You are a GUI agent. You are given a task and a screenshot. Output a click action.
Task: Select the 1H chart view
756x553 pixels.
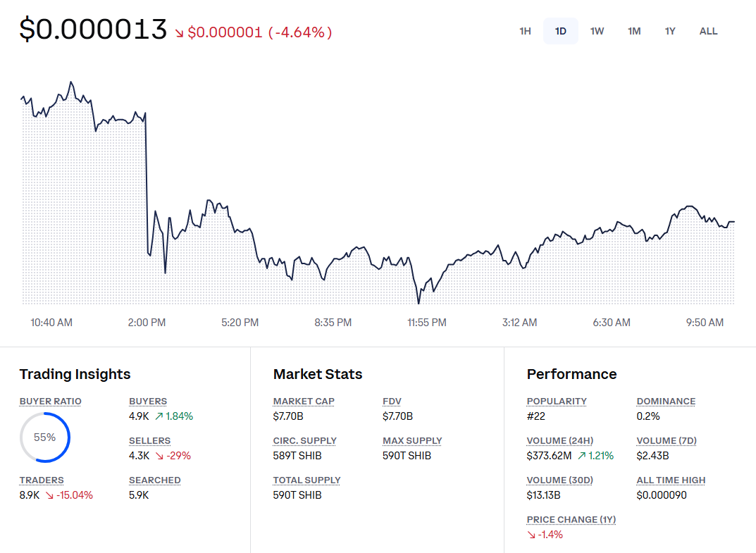pos(525,31)
